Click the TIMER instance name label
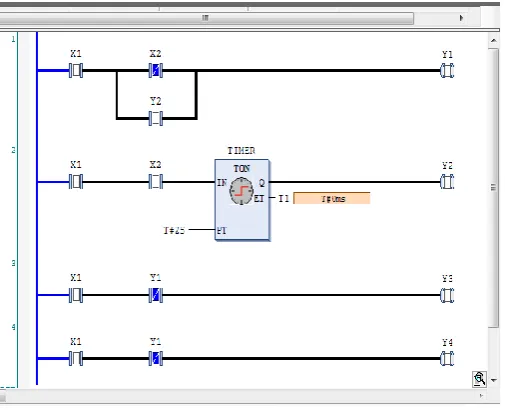The width and height of the screenshot is (505, 410). [x=241, y=151]
